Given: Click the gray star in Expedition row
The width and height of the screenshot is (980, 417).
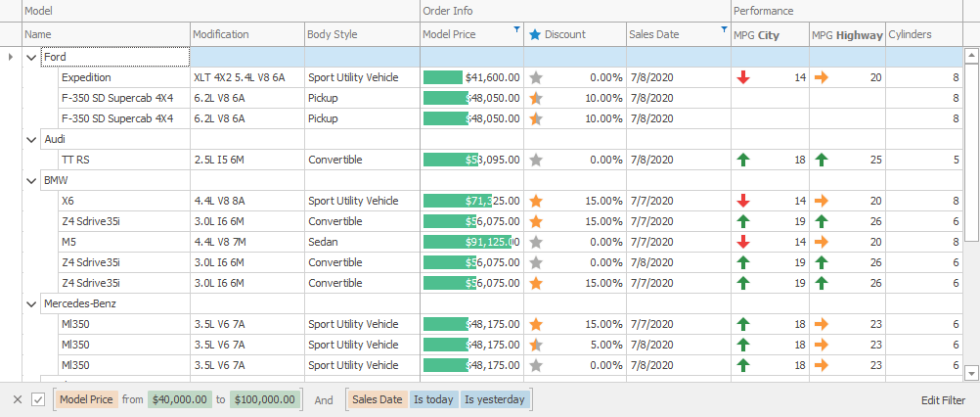Looking at the screenshot, I should pyautogui.click(x=536, y=77).
